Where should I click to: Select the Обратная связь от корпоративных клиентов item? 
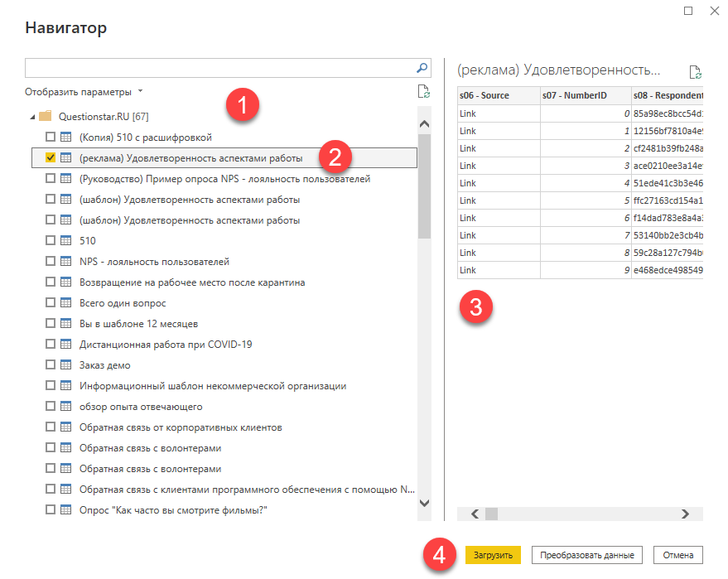click(181, 427)
